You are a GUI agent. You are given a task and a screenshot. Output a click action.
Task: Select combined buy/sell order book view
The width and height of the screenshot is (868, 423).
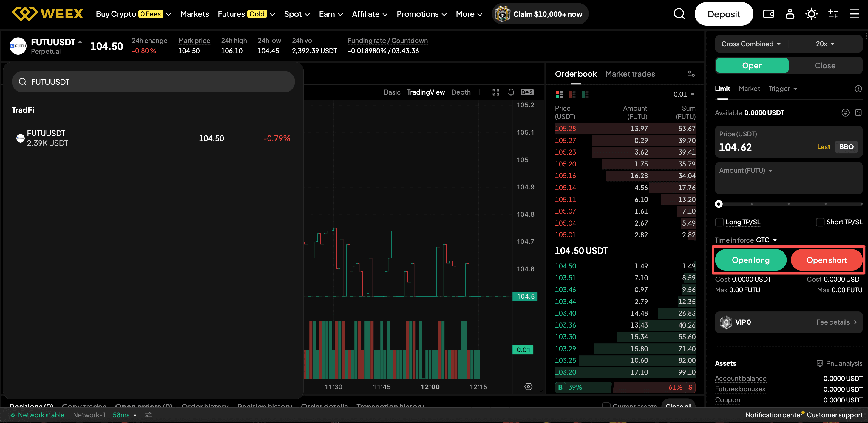point(559,94)
